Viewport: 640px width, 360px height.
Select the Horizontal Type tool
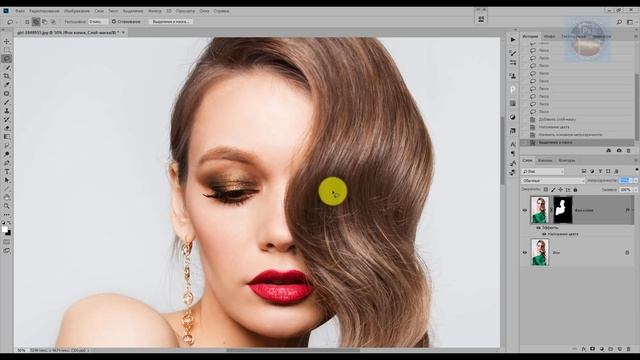click(7, 171)
